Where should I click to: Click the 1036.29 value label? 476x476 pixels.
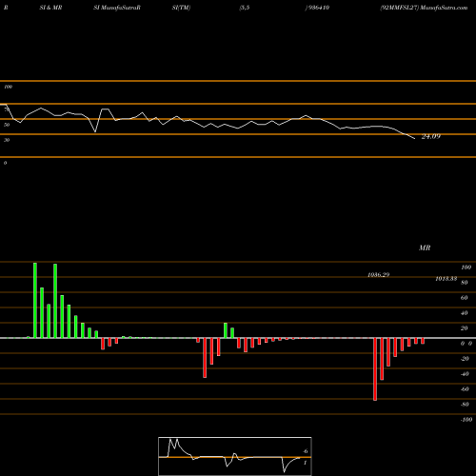pos(378,275)
